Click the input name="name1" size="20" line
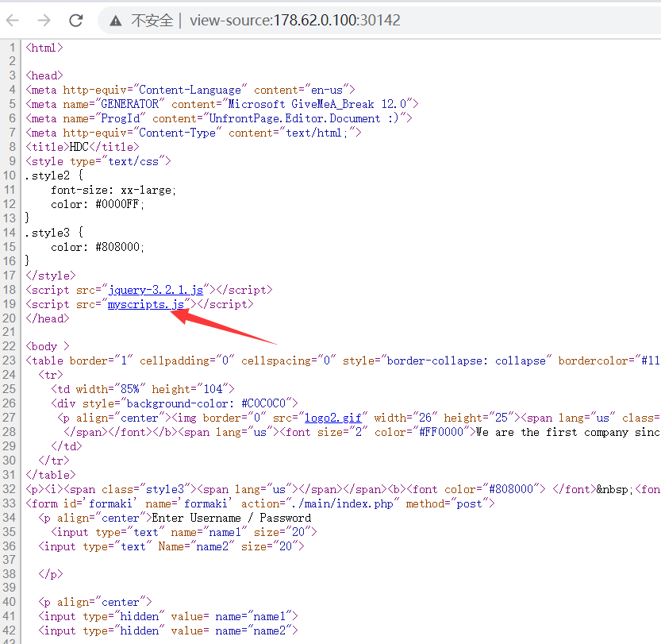Image resolution: width=661 pixels, height=644 pixels. coord(184,532)
